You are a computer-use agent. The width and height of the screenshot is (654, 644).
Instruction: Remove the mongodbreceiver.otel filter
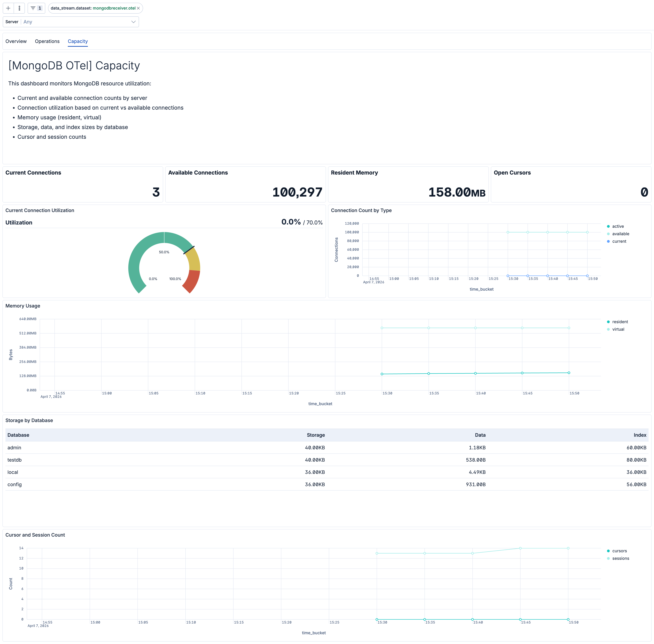point(138,8)
